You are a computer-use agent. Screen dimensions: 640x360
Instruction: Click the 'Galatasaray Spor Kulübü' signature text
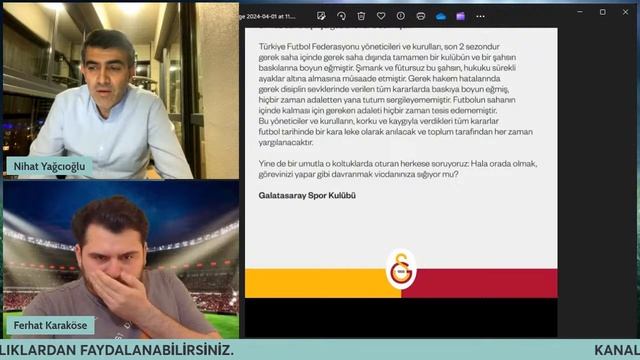[x=307, y=195]
